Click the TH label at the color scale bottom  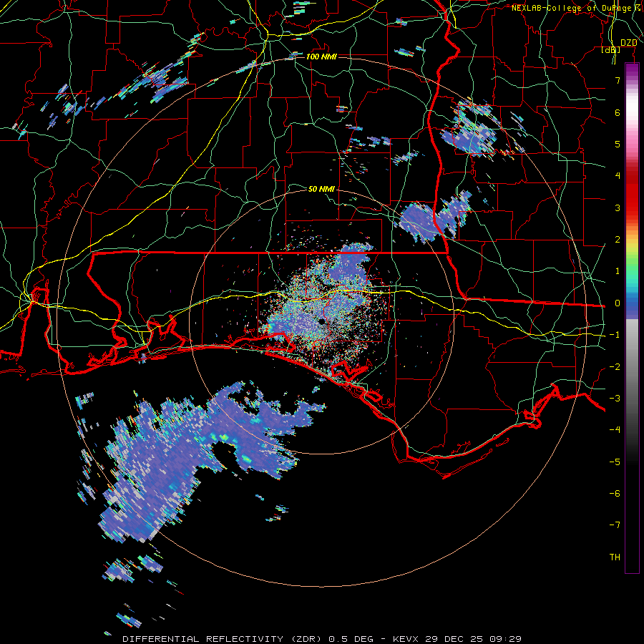pyautogui.click(x=615, y=557)
